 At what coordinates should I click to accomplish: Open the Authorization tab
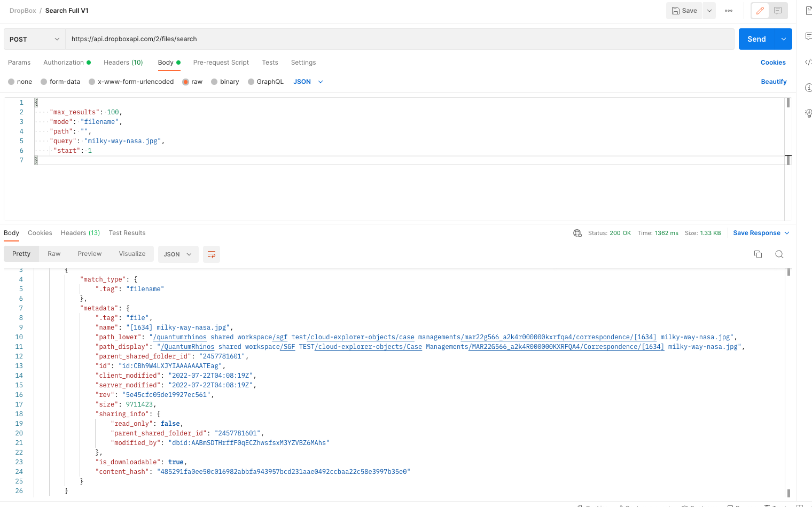[67, 63]
